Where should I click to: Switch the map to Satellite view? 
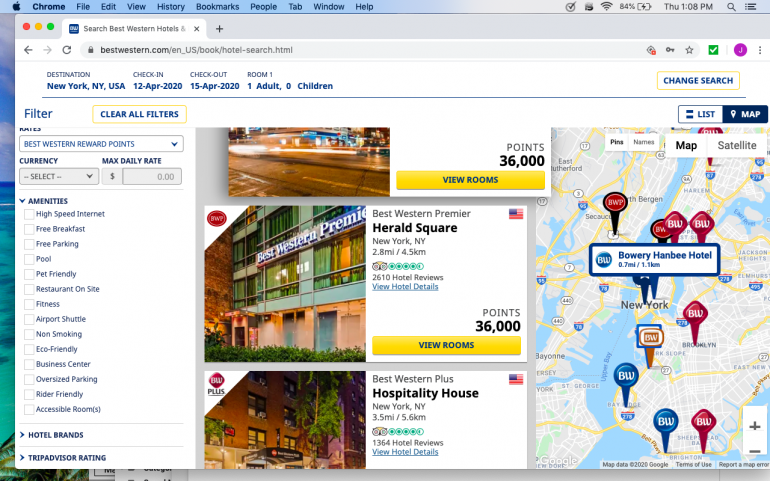[x=737, y=145]
